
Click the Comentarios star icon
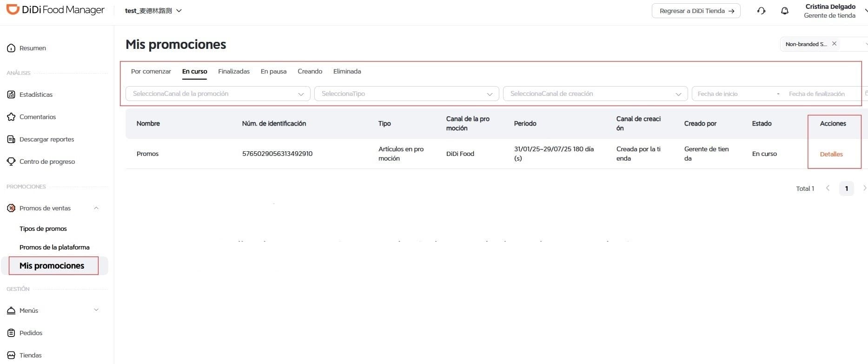point(11,117)
